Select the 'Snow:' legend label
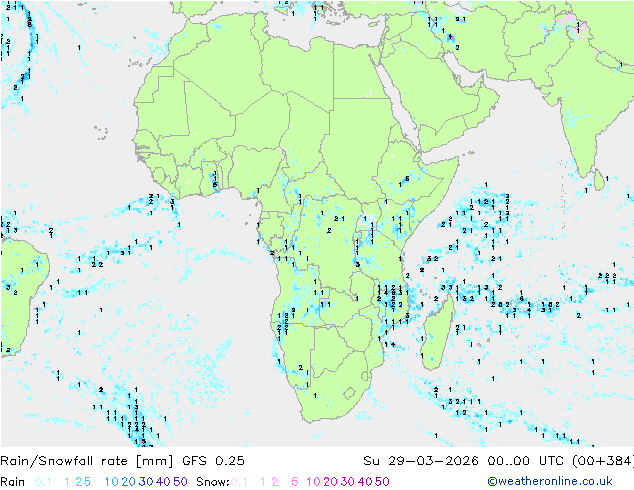This screenshot has width=634, height=490. coord(213,482)
